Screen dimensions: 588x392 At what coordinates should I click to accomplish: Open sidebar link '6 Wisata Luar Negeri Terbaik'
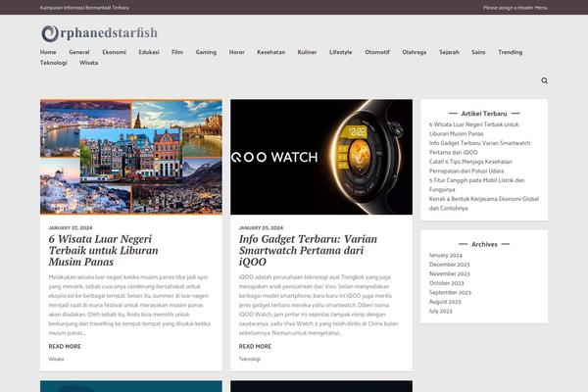474,129
